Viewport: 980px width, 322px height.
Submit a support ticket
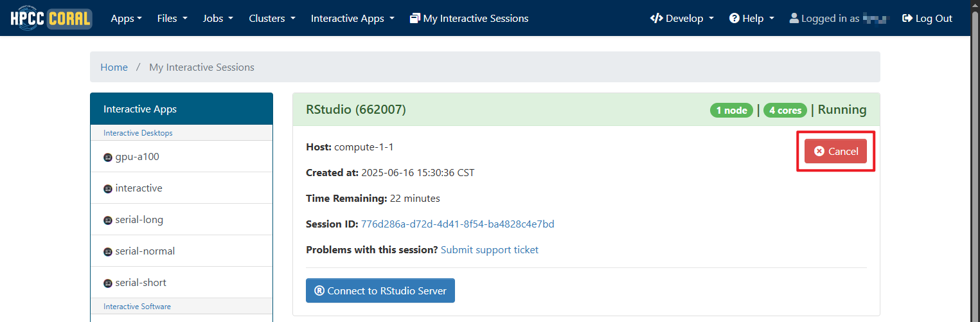click(490, 249)
